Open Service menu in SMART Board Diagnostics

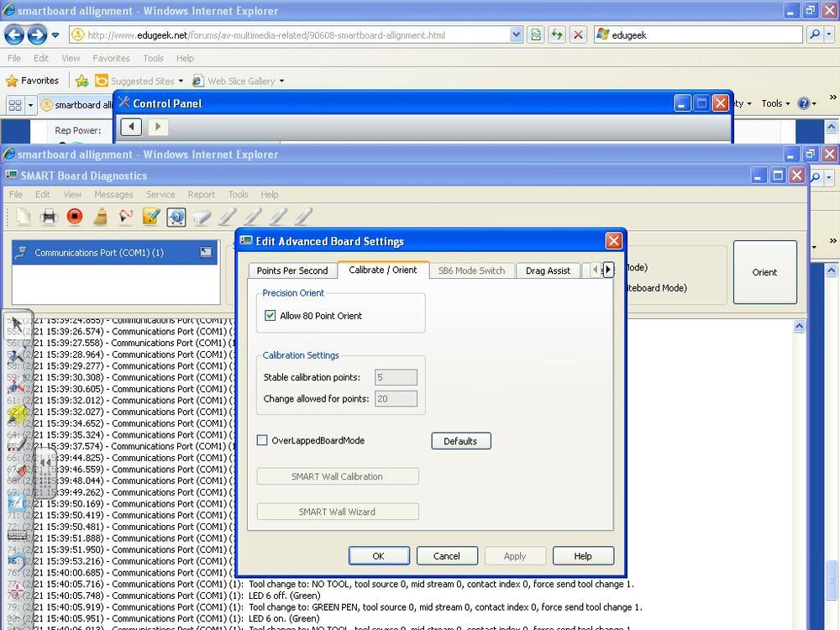click(160, 195)
